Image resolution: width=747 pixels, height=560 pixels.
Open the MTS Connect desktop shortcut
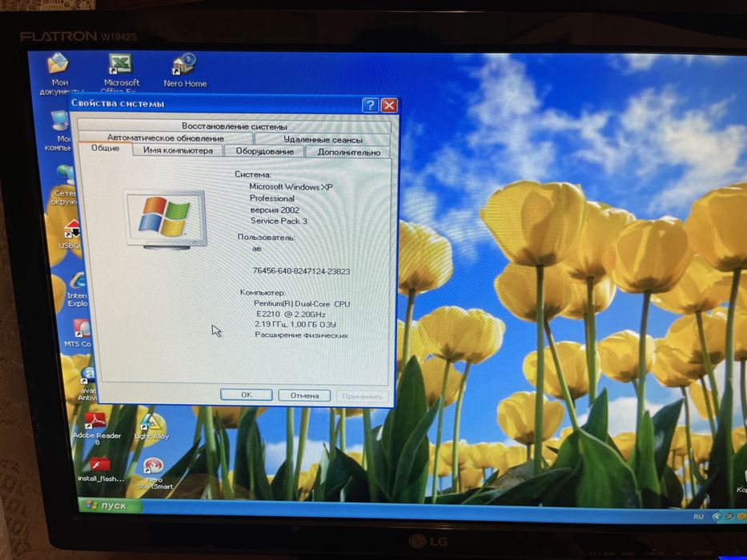pos(78,333)
